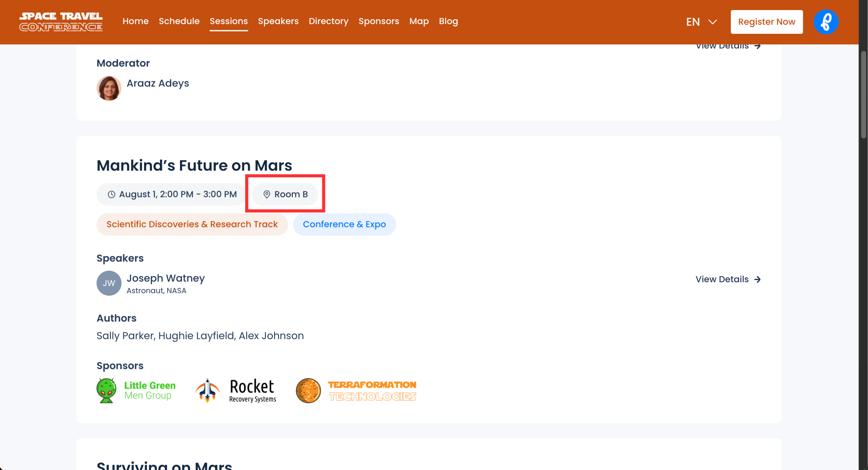Screen dimensions: 868x470
Task: Open the Map menu item
Action: (419, 21)
